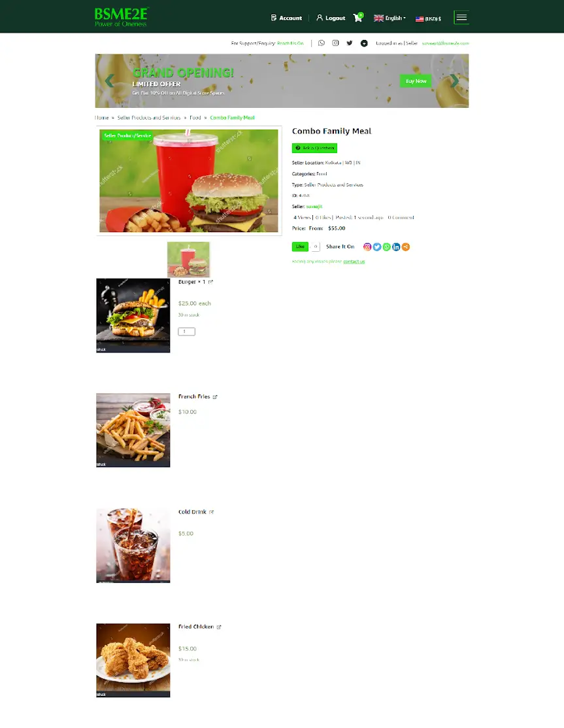The height and width of the screenshot is (728, 564).
Task: Click Logout in the top navigation
Action: (331, 18)
